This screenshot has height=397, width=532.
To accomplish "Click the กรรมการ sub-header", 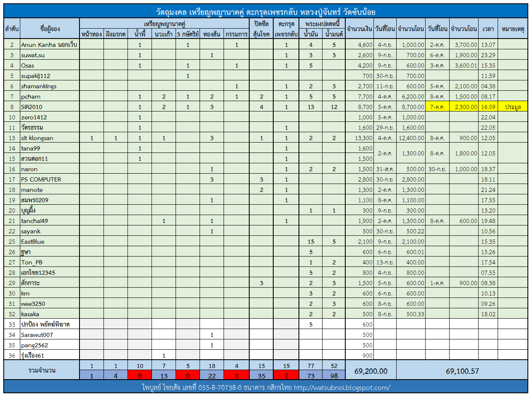I will (x=236, y=34).
